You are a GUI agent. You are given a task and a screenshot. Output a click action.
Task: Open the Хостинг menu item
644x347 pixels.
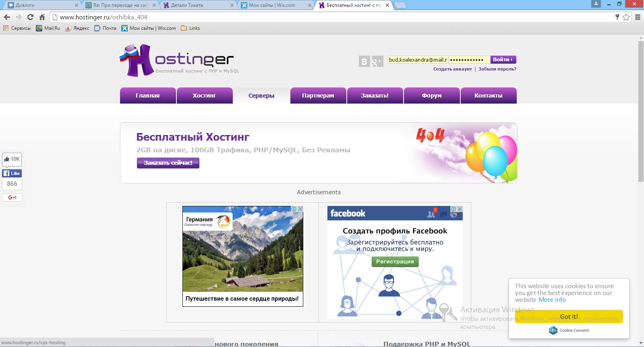click(x=205, y=96)
